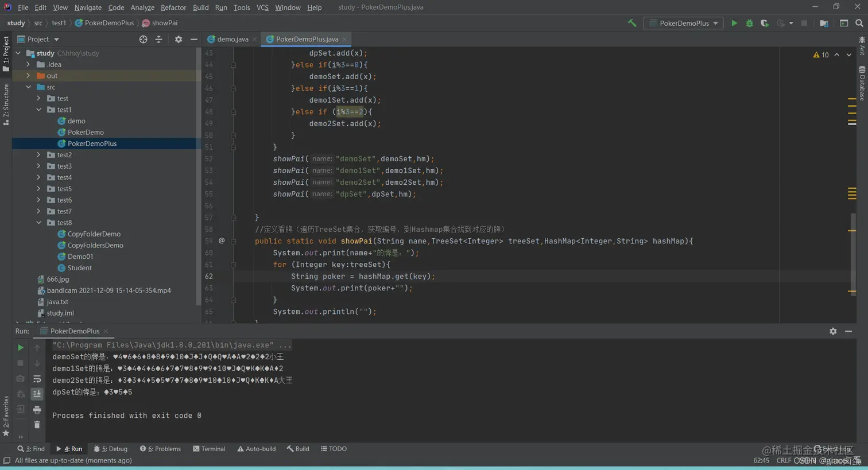The height and width of the screenshot is (470, 868).
Task: Go to next highlighted error arrow
Action: point(849,55)
